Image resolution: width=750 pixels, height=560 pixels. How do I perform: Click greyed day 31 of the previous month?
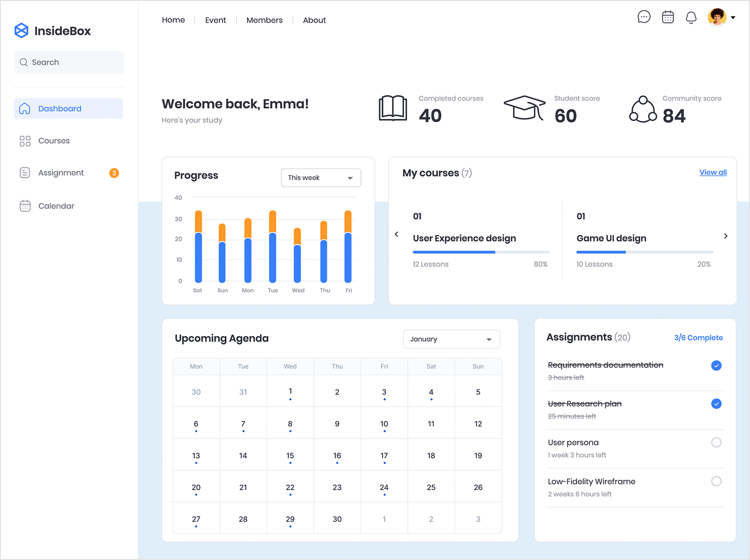point(243,392)
